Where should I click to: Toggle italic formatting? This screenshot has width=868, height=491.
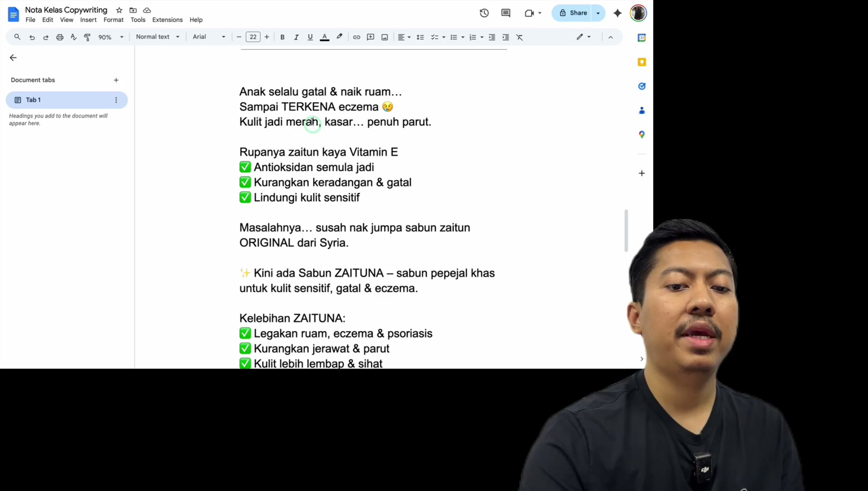[x=296, y=37]
